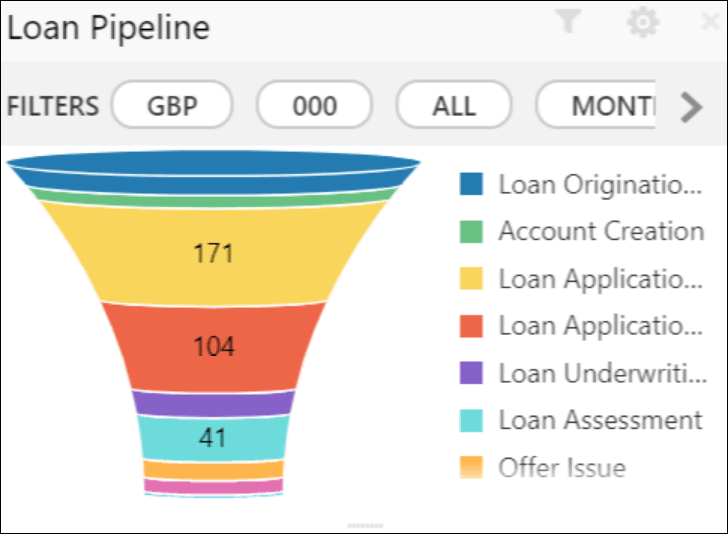728x534 pixels.
Task: Open widget settings gear icon
Action: click(642, 23)
